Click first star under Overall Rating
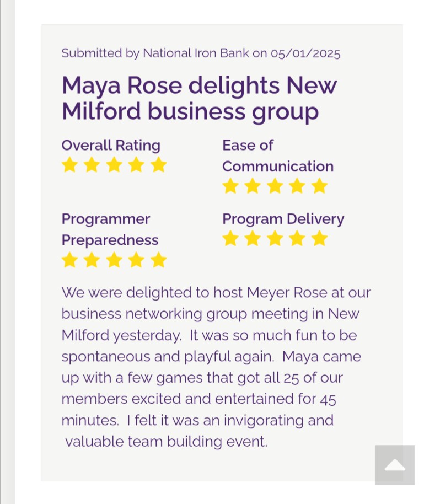This screenshot has width=424, height=504. [69, 165]
